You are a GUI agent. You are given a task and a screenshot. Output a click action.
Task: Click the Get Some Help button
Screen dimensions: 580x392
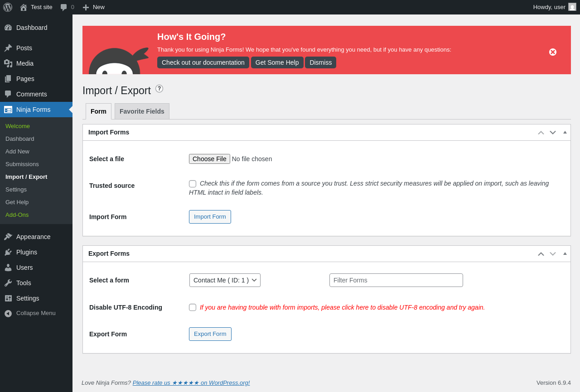coord(277,62)
